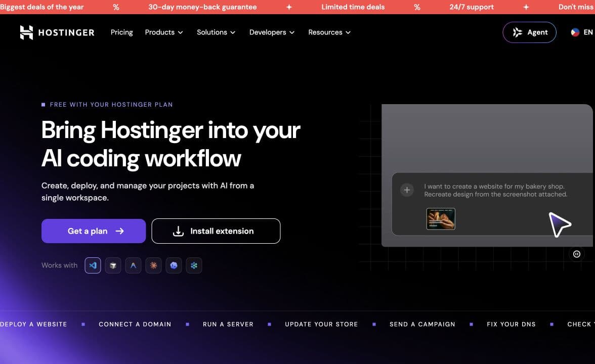Image resolution: width=595 pixels, height=364 pixels.
Task: Click the 'SEND A CAMPAIGN' ticker text
Action: pyautogui.click(x=422, y=324)
